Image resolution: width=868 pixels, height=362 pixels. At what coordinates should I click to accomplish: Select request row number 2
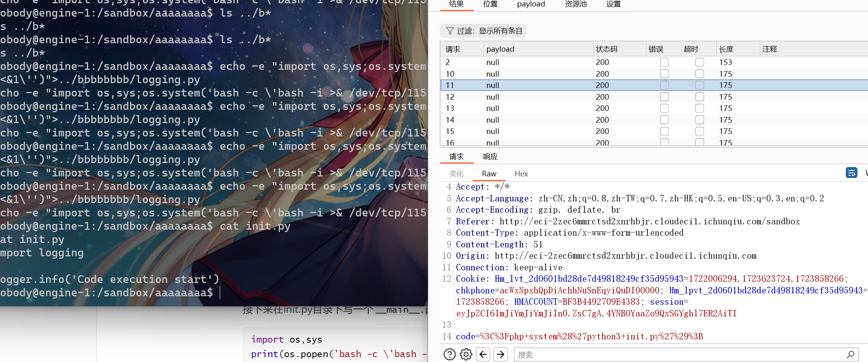654,62
